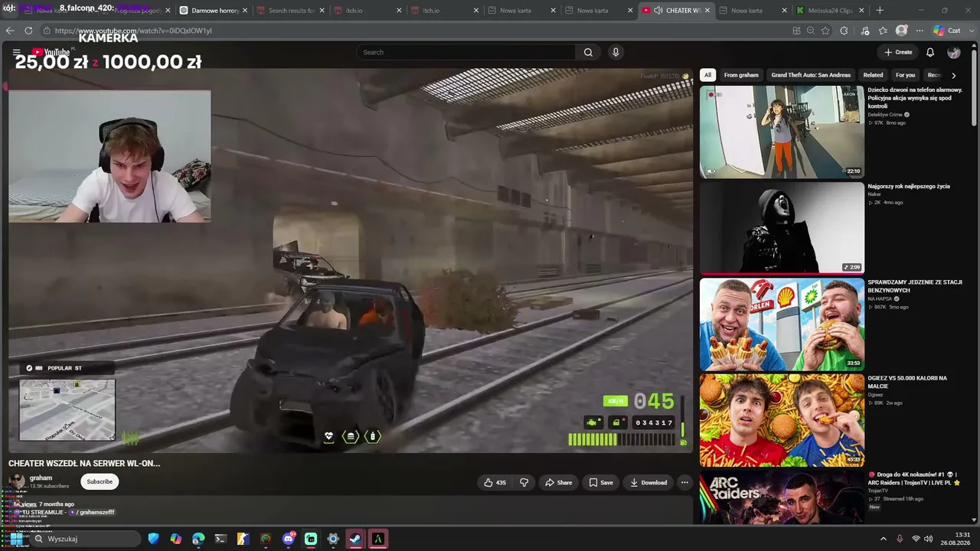Open the terminal icon on the taskbar
The width and height of the screenshot is (980, 551).
[x=220, y=539]
